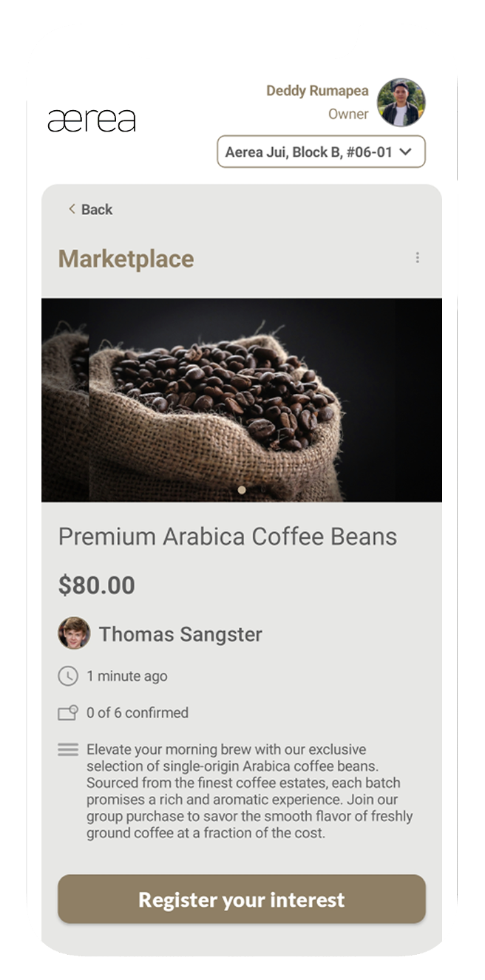Click the carousel dot indicator
This screenshot has height=980, width=485.
[x=242, y=489]
